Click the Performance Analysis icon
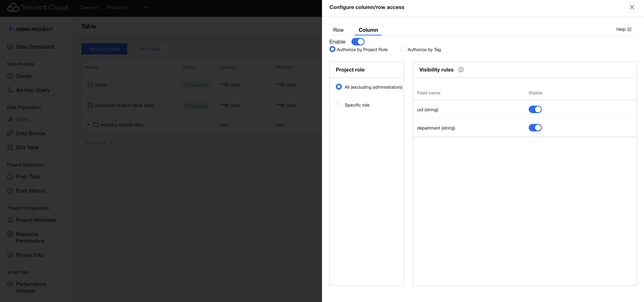 tap(10, 284)
